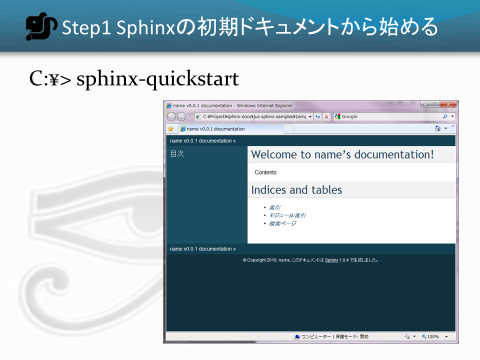Follow the Sphinx link in the footer
Viewport: 480px width, 360px height.
(x=331, y=260)
